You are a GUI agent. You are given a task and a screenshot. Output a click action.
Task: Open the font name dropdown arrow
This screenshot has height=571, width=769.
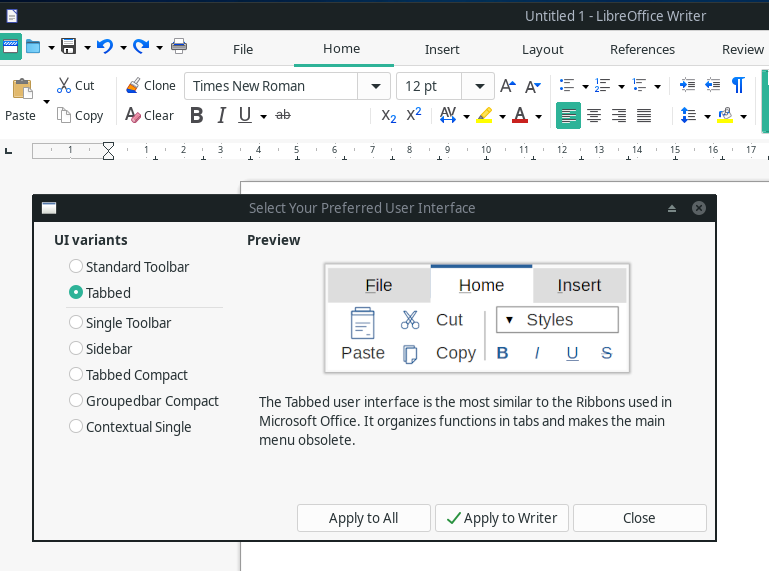pyautogui.click(x=376, y=86)
